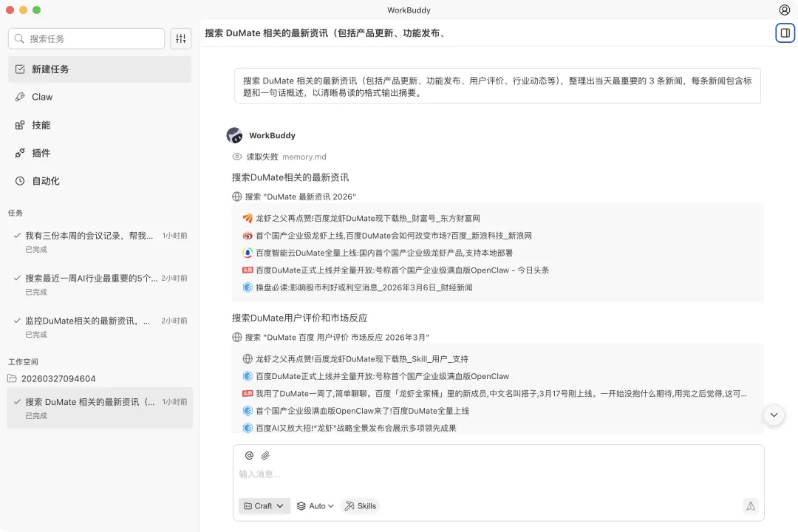Image resolution: width=798 pixels, height=532 pixels.
Task: Toggle the right side panel layout icon
Action: [x=785, y=33]
